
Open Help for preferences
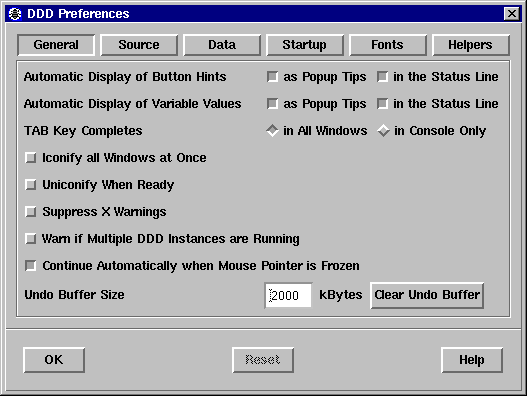[472, 360]
